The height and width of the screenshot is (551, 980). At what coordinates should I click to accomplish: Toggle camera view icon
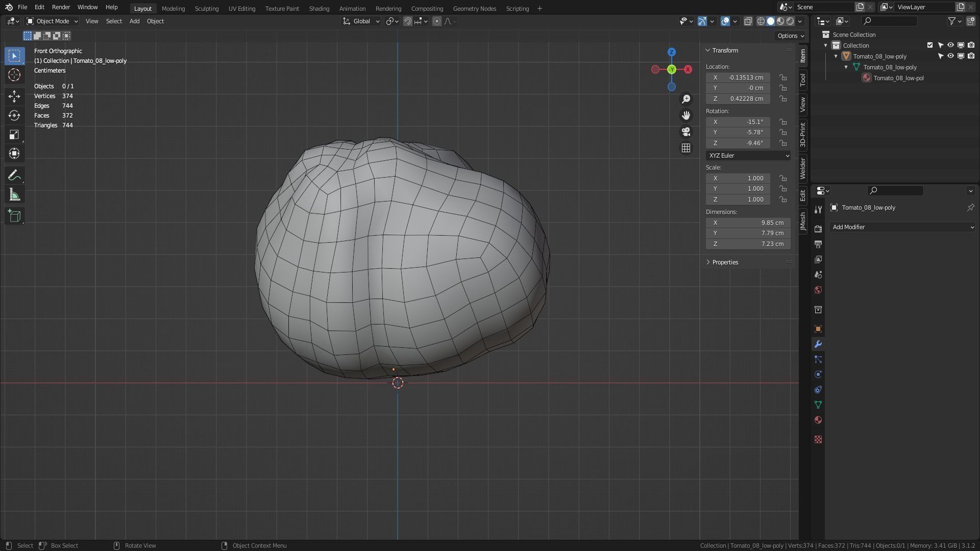686,132
